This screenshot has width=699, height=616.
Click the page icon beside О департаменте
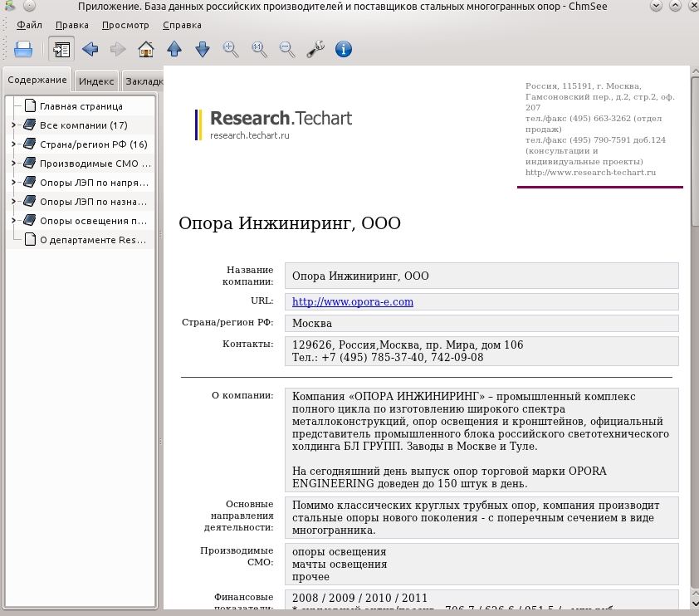30,239
